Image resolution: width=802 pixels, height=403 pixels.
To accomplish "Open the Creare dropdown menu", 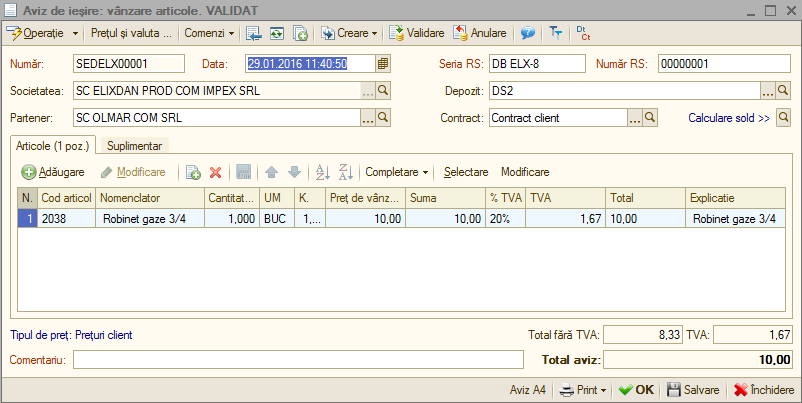I will [349, 33].
